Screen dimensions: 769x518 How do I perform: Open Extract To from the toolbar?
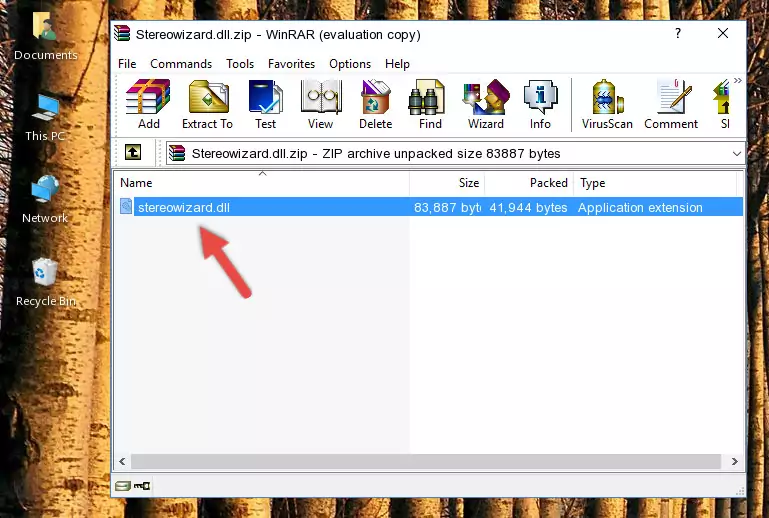(x=207, y=104)
